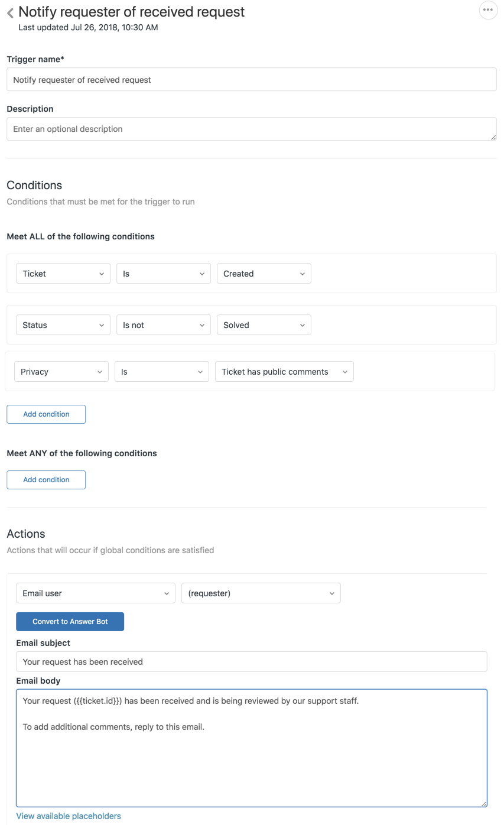
Task: Open the 'Is not' operator dropdown
Action: pyautogui.click(x=164, y=324)
